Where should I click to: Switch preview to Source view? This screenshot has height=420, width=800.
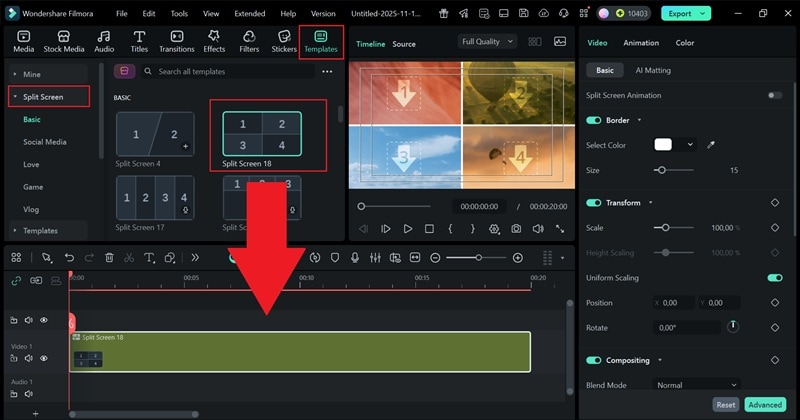click(404, 44)
